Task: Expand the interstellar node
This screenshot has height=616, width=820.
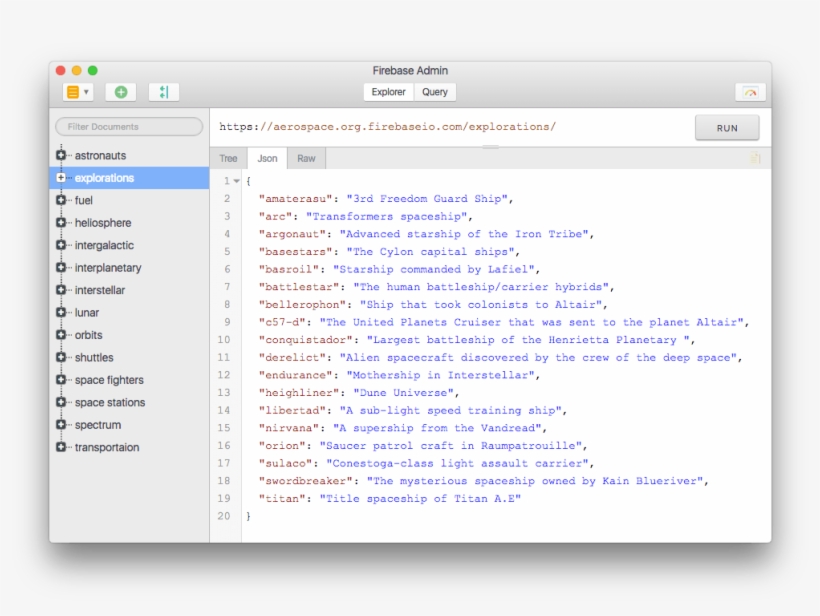Action: tap(61, 290)
